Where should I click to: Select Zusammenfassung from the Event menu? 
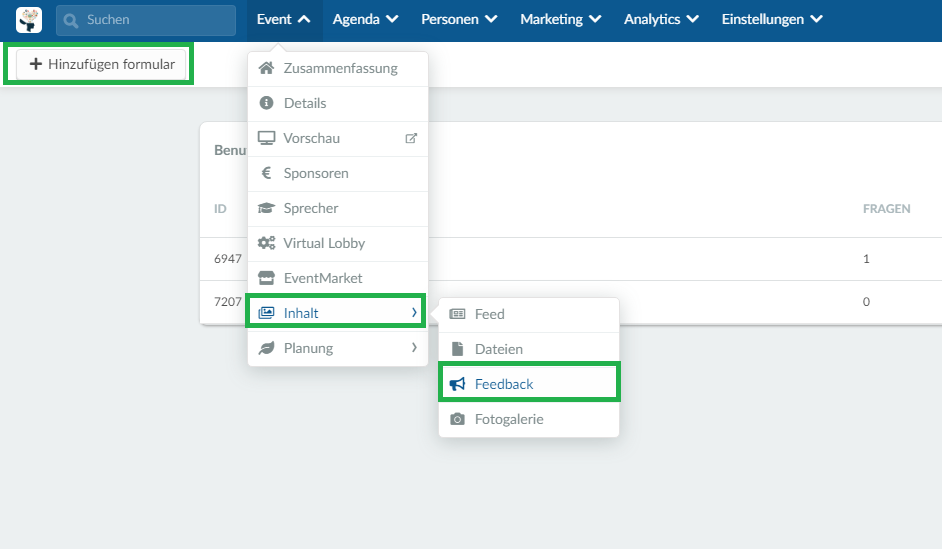(338, 68)
